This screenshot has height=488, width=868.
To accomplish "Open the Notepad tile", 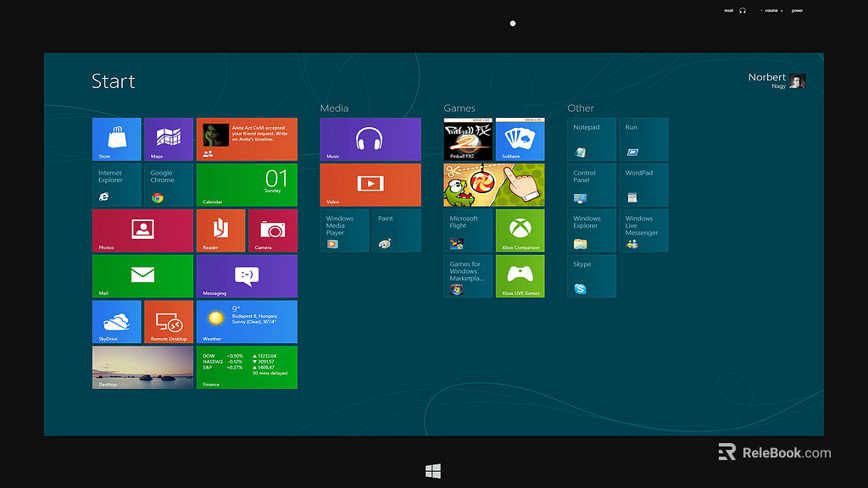I will (592, 139).
